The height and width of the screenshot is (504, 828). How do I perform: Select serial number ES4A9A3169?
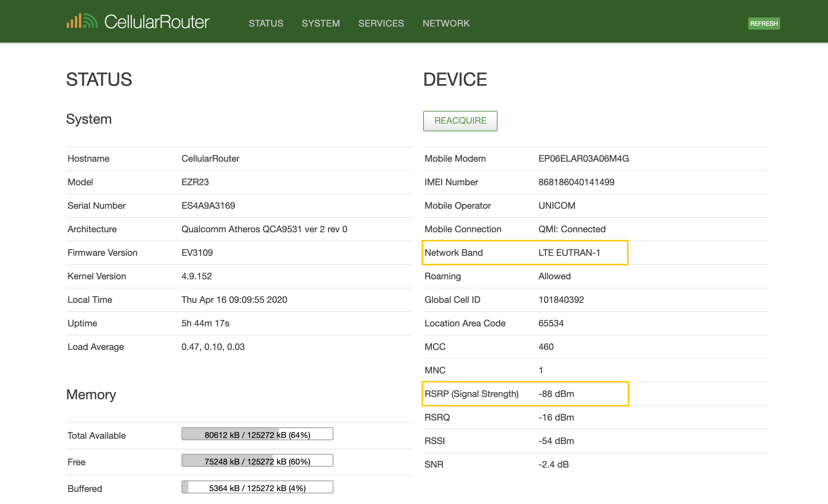[x=208, y=206]
